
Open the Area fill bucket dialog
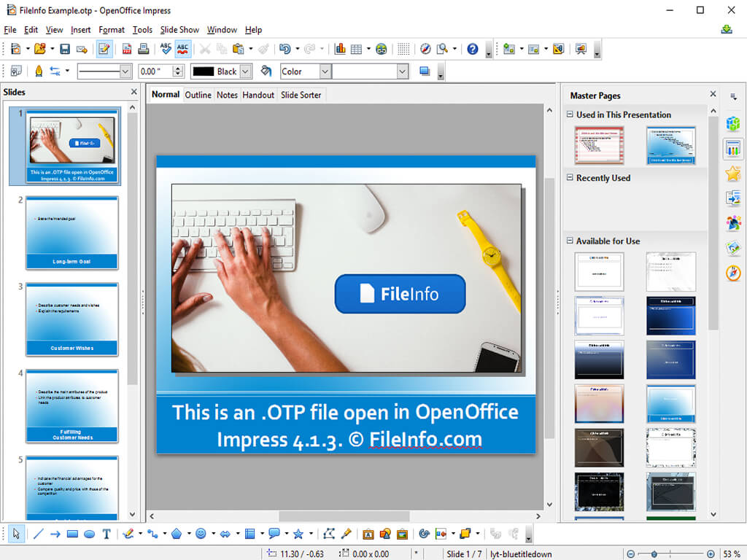pyautogui.click(x=266, y=71)
